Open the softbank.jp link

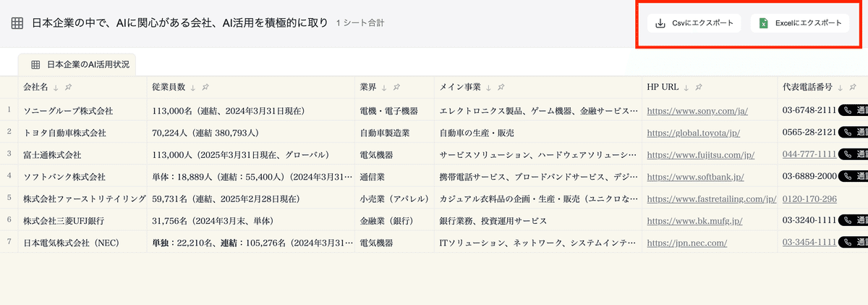695,177
